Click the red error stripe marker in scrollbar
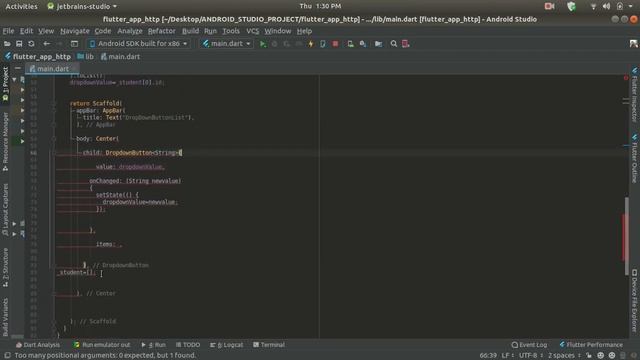This screenshot has height=360, width=640. (624, 237)
